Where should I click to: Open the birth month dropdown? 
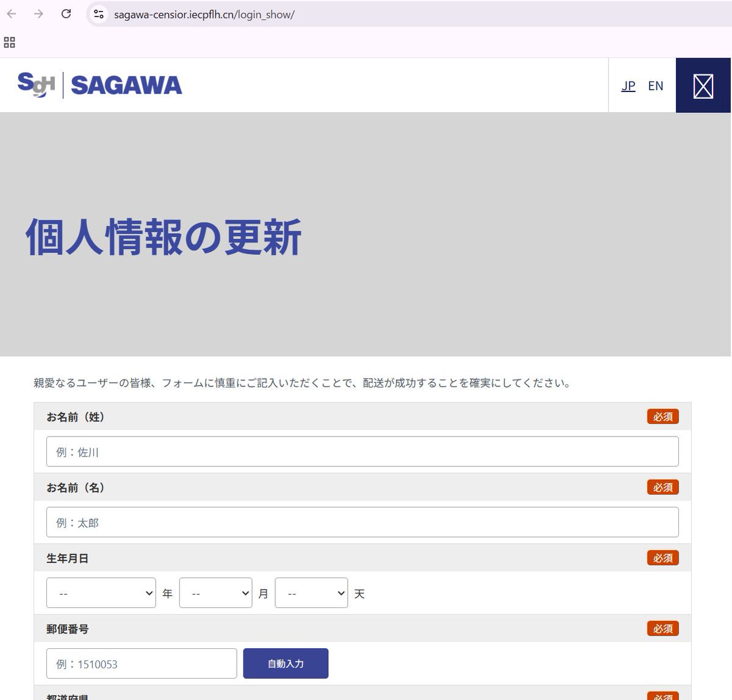(216, 593)
